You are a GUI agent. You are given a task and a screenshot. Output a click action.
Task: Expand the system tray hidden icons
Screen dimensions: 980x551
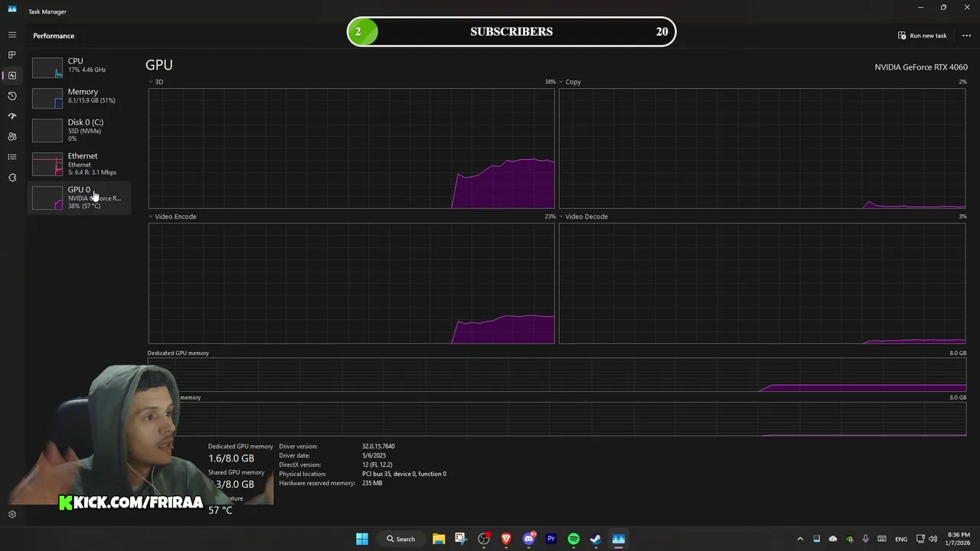(x=800, y=539)
